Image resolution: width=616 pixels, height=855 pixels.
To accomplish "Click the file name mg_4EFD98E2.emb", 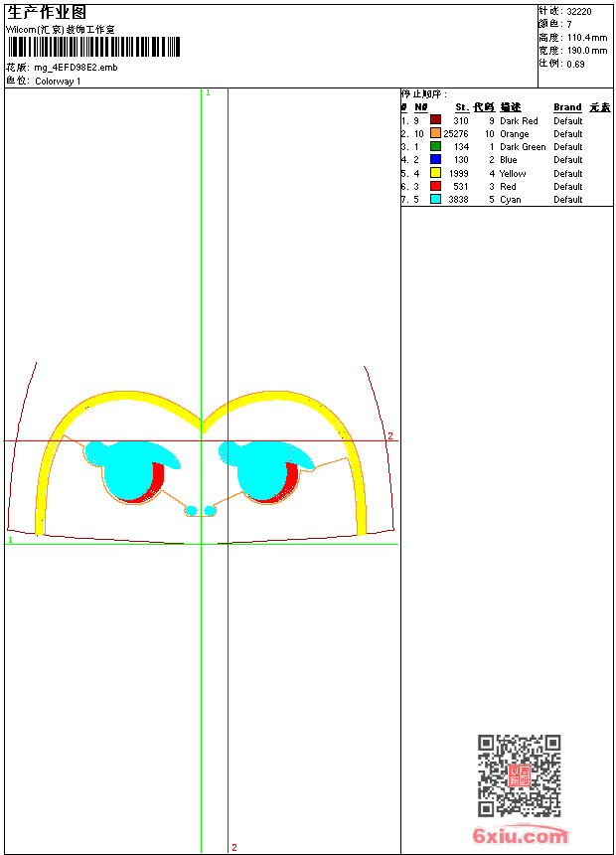I will (76, 68).
